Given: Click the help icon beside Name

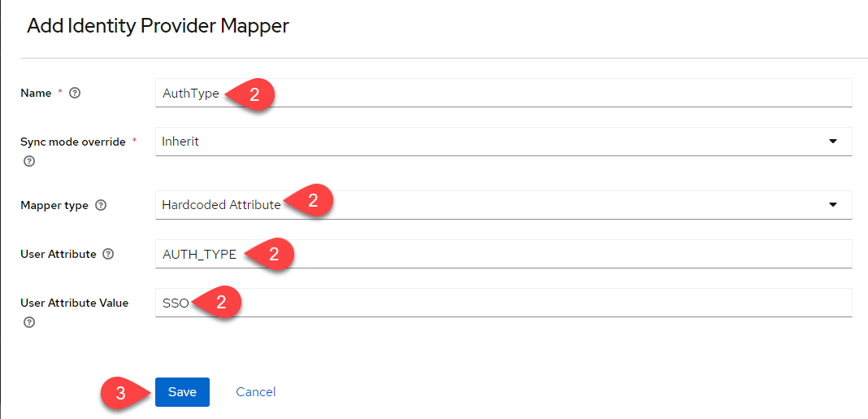Looking at the screenshot, I should pos(76,94).
